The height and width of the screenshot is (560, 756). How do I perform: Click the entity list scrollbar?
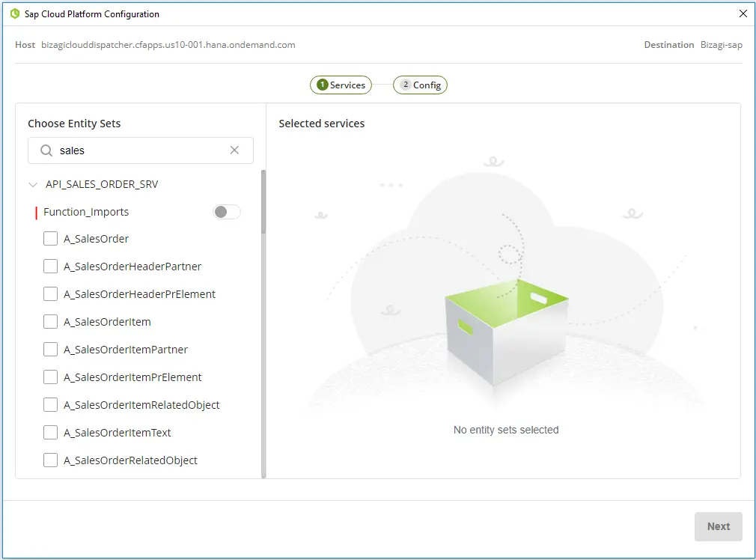[x=263, y=201]
